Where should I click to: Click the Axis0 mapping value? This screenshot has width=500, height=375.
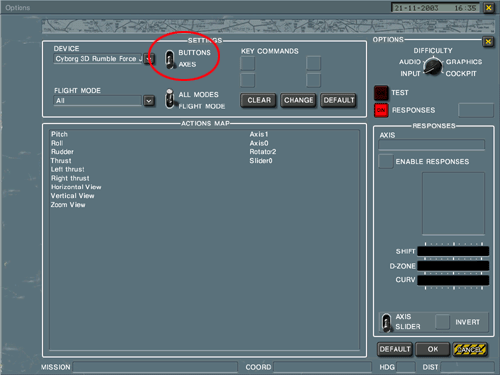pos(259,143)
